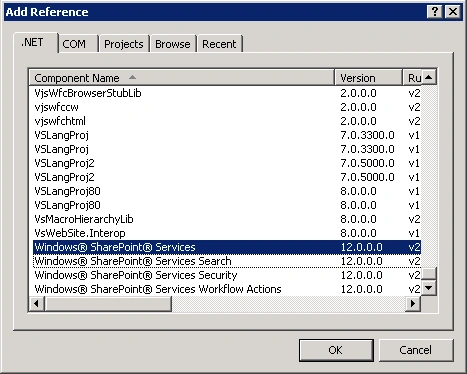Click the vertical scrollbar up arrow
This screenshot has width=467, height=374.
click(429, 77)
